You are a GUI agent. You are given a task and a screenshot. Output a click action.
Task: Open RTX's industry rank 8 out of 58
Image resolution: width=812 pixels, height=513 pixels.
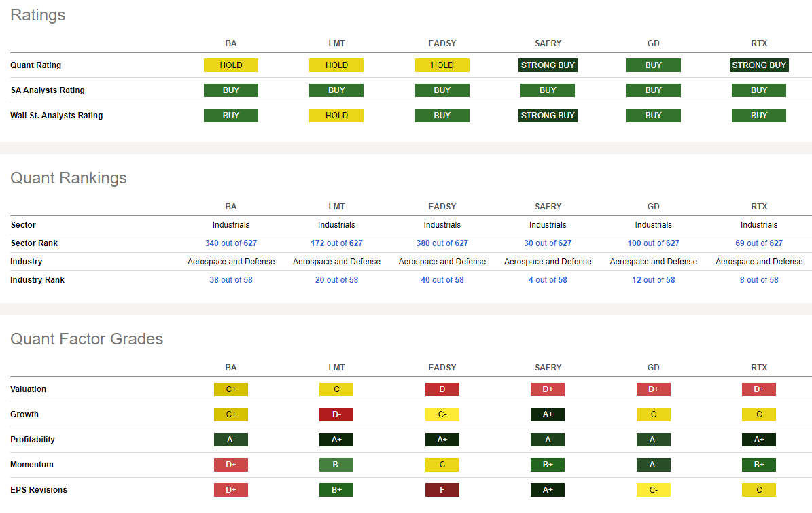coord(759,280)
